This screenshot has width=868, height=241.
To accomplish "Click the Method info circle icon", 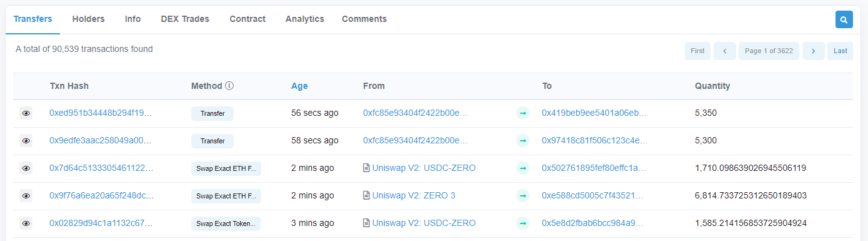I will (229, 86).
